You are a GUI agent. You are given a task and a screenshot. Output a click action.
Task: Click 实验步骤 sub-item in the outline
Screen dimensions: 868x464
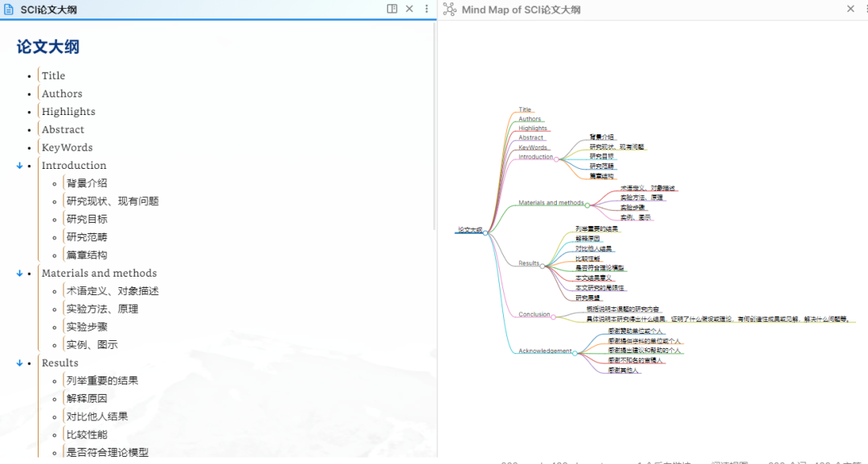pos(87,327)
